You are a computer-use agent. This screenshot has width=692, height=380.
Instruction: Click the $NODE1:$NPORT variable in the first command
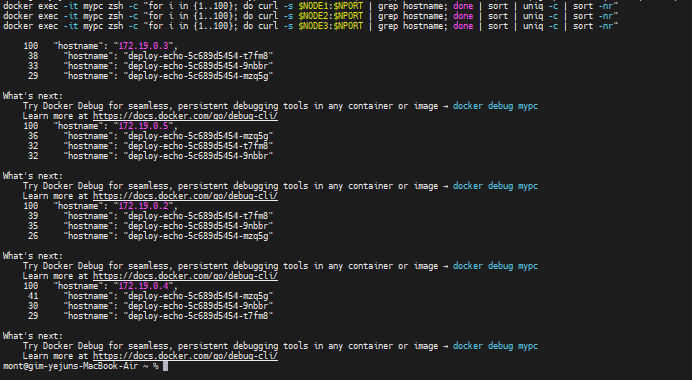331,6
